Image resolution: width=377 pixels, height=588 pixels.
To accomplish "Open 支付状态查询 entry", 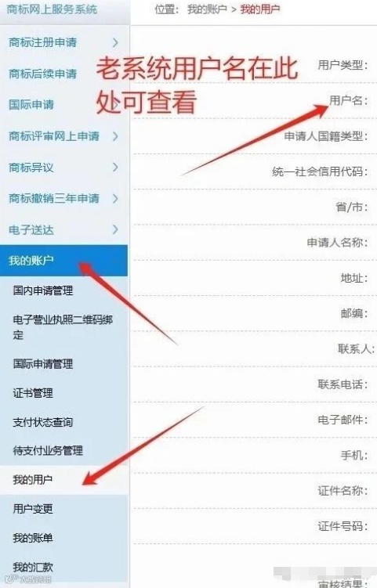I will (x=43, y=422).
